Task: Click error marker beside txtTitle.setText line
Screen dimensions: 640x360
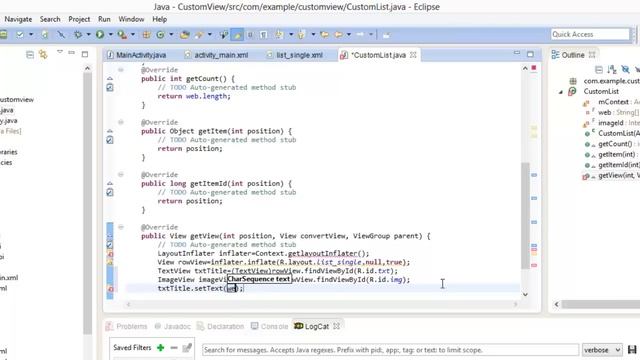Action: [x=110, y=289]
